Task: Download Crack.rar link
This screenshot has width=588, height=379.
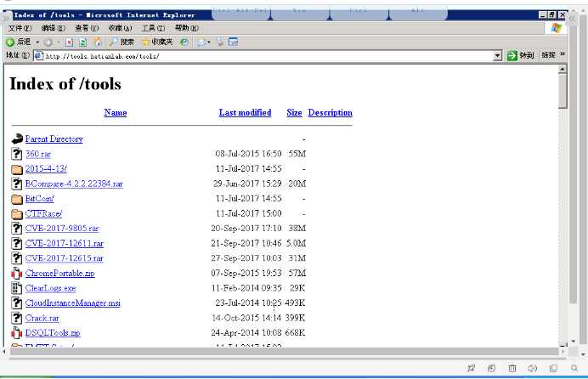Action: pyautogui.click(x=42, y=318)
